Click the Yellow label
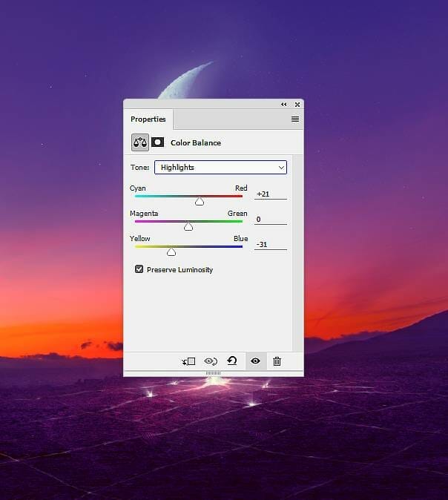The width and height of the screenshot is (448, 500). point(140,239)
